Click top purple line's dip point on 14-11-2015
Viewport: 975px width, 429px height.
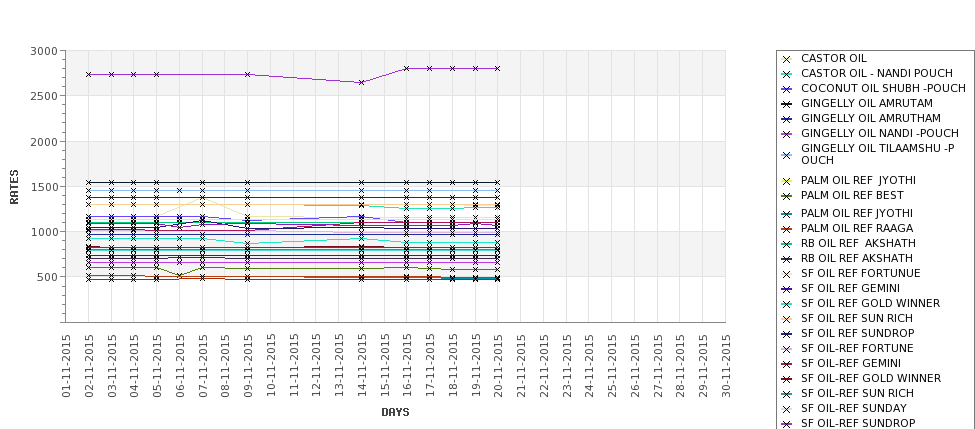tap(361, 82)
